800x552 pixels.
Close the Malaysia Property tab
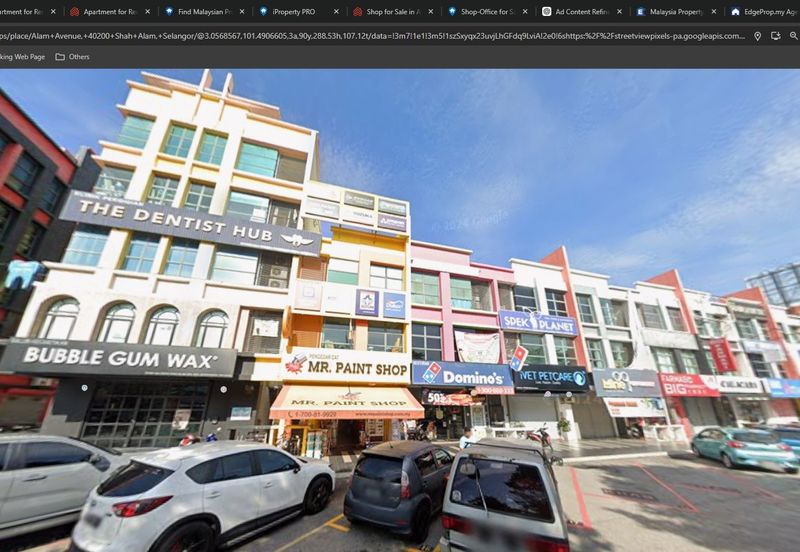[713, 12]
